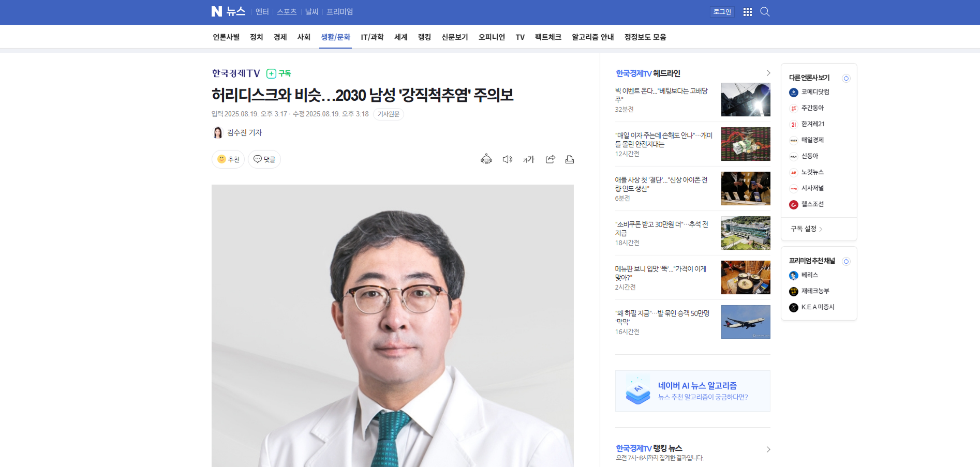
Task: Open font size setting icon
Action: [528, 159]
